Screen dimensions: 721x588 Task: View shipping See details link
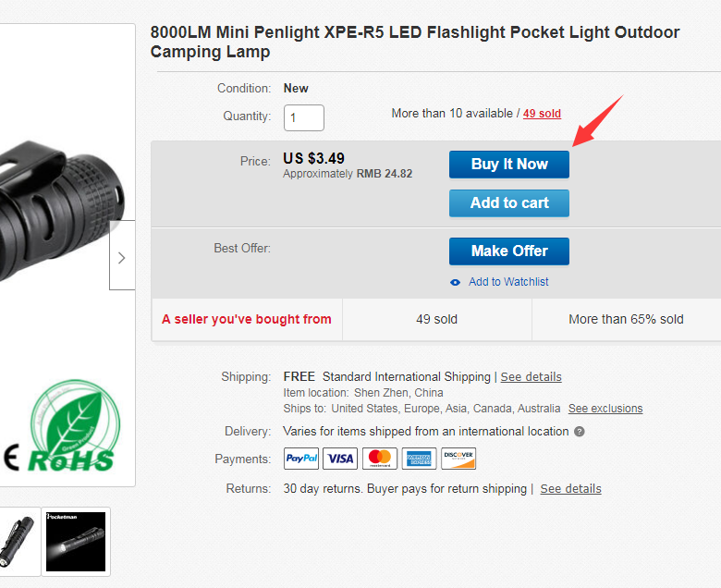click(x=531, y=377)
